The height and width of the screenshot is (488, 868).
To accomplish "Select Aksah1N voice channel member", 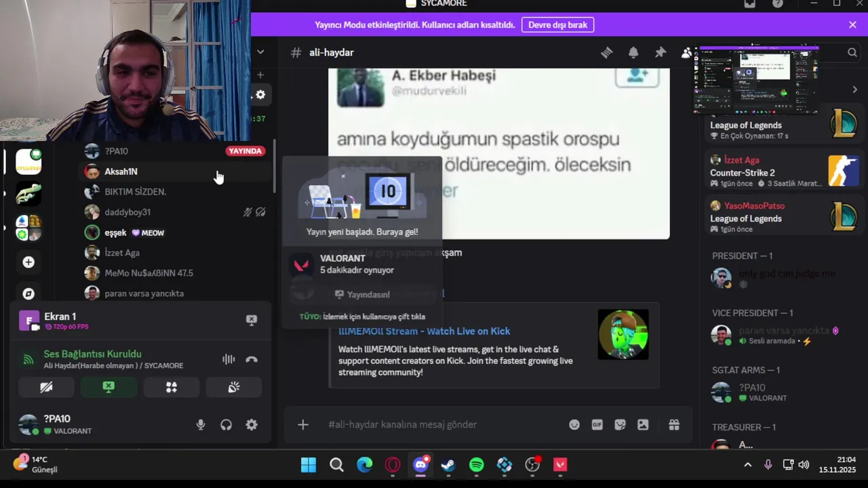I will [x=175, y=171].
